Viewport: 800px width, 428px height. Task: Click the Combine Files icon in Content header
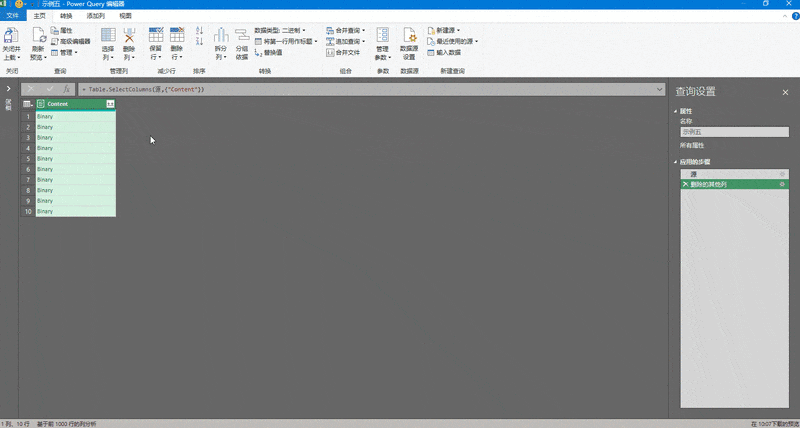[x=110, y=104]
